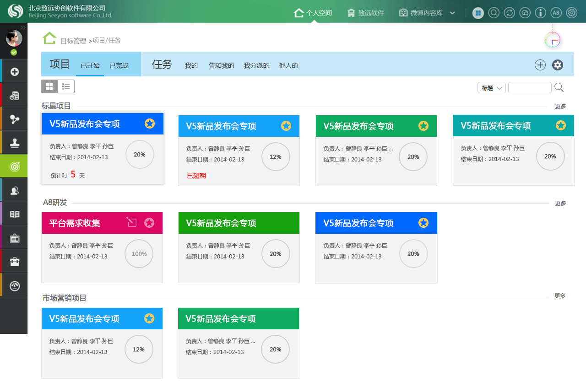
Task: Select the 我分派的 task tab
Action: pos(256,65)
